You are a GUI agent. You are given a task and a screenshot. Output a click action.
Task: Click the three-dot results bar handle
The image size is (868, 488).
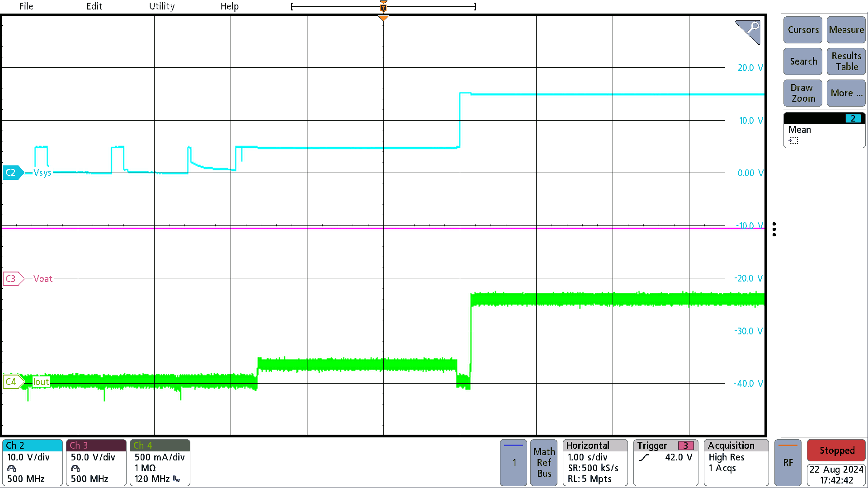coord(774,229)
